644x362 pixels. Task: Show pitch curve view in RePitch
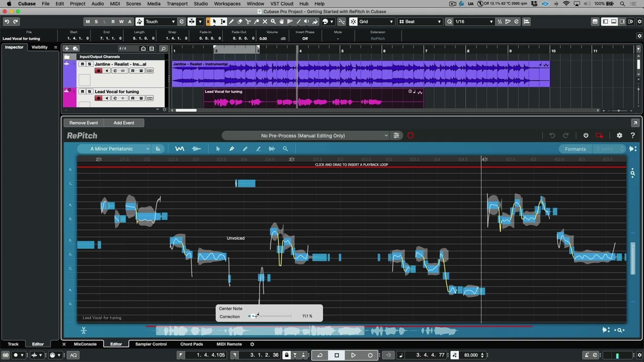180,149
